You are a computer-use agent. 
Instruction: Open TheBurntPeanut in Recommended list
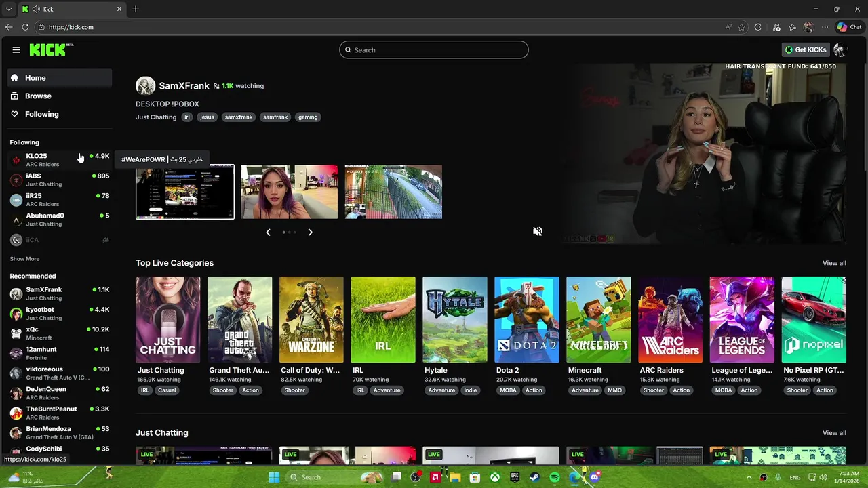[x=60, y=413]
